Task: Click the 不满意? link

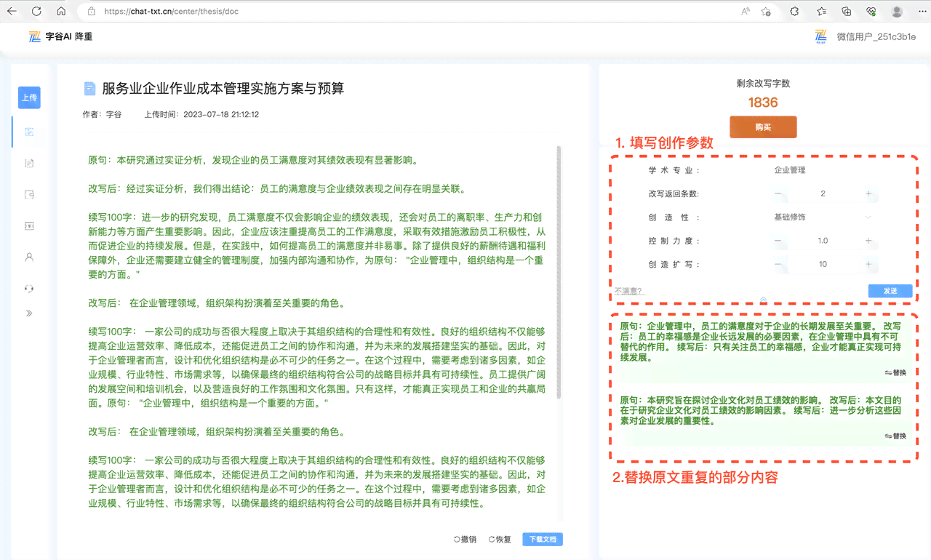Action: 629,291
